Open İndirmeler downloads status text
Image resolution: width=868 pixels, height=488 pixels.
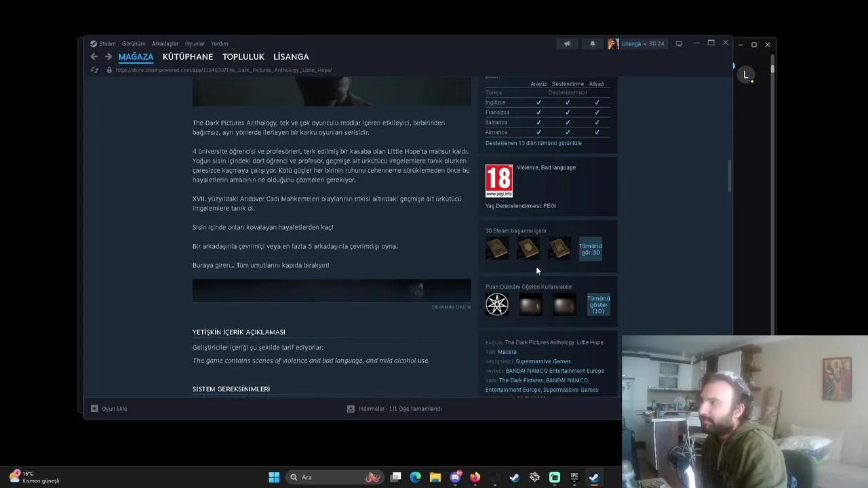(x=400, y=409)
